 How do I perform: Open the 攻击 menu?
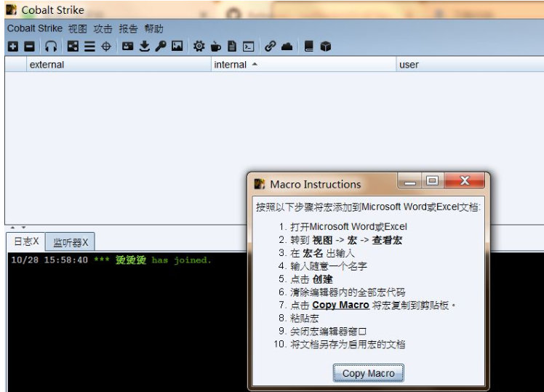tap(103, 28)
